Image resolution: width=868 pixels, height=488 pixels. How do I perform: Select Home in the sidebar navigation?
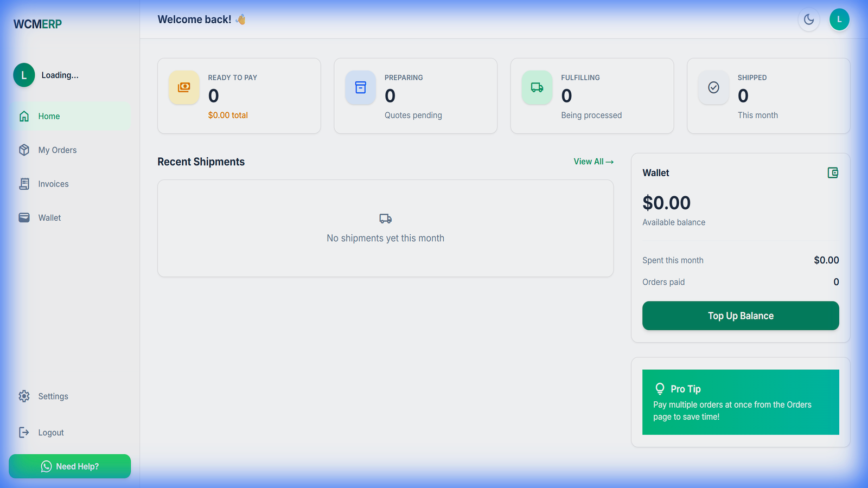pos(49,116)
